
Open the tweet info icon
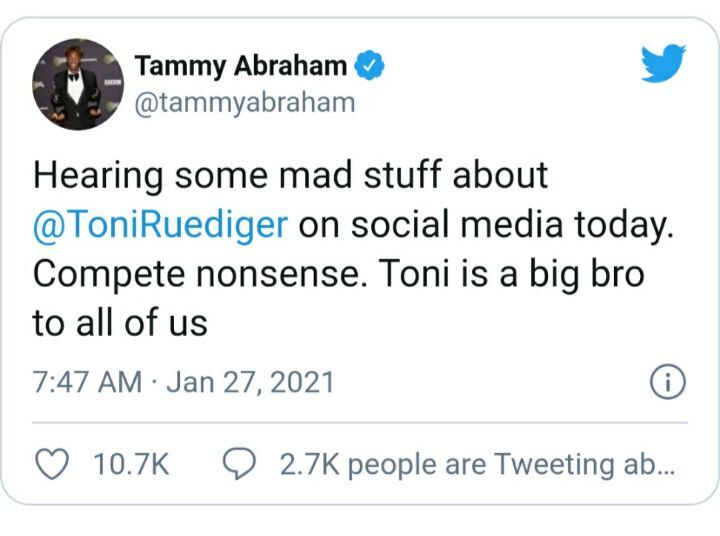pos(667,381)
